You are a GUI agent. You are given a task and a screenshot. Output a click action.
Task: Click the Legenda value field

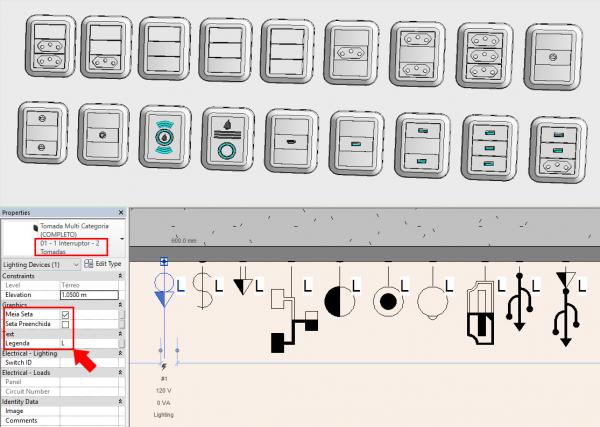[90, 344]
